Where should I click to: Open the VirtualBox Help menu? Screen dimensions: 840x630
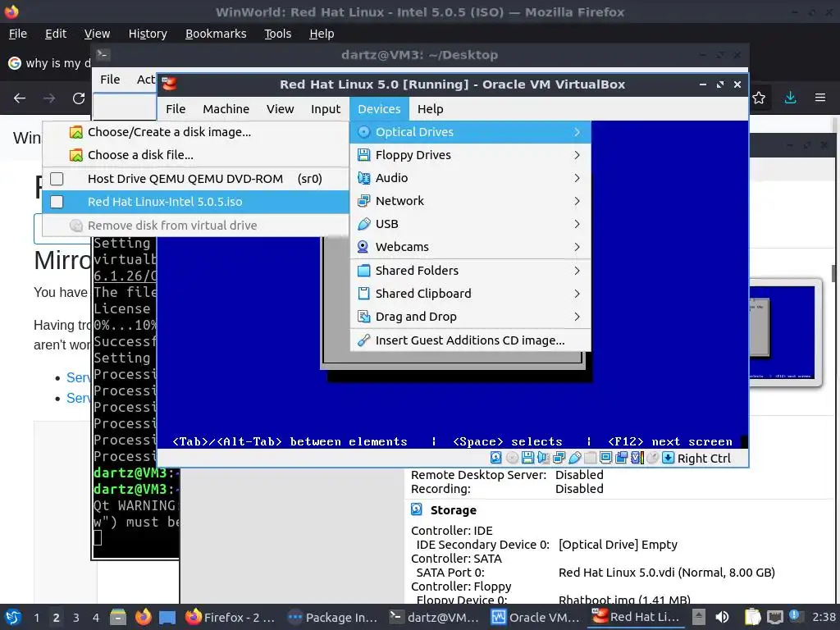pos(430,109)
